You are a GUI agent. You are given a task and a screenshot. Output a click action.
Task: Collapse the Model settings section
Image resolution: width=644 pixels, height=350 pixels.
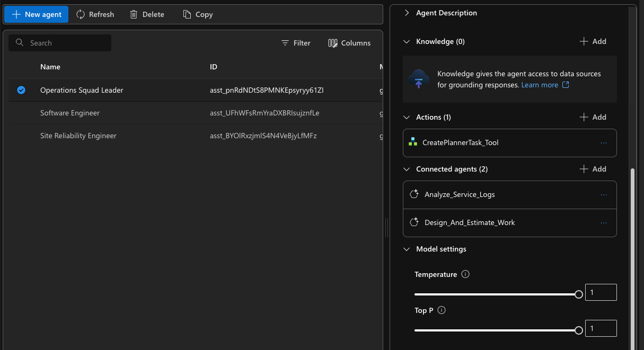pos(407,249)
